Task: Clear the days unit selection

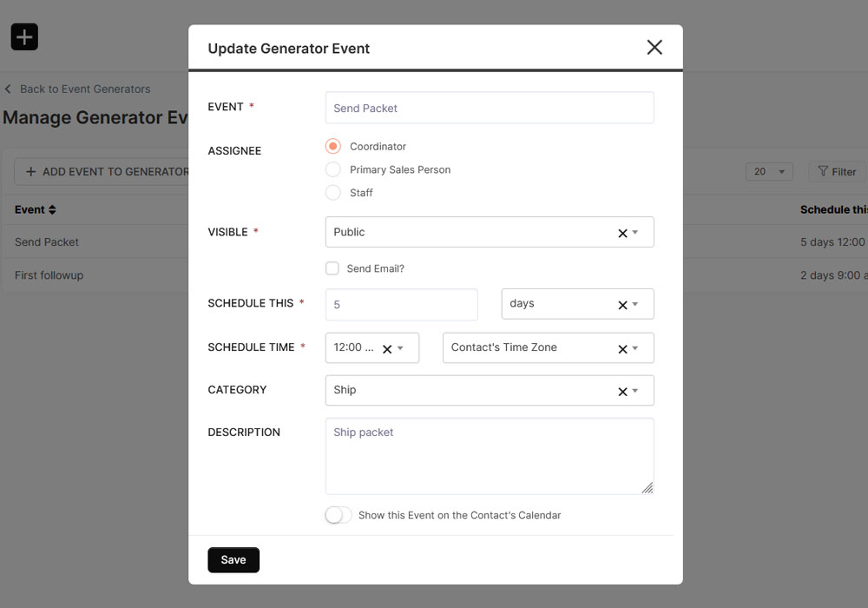Action: click(x=622, y=305)
